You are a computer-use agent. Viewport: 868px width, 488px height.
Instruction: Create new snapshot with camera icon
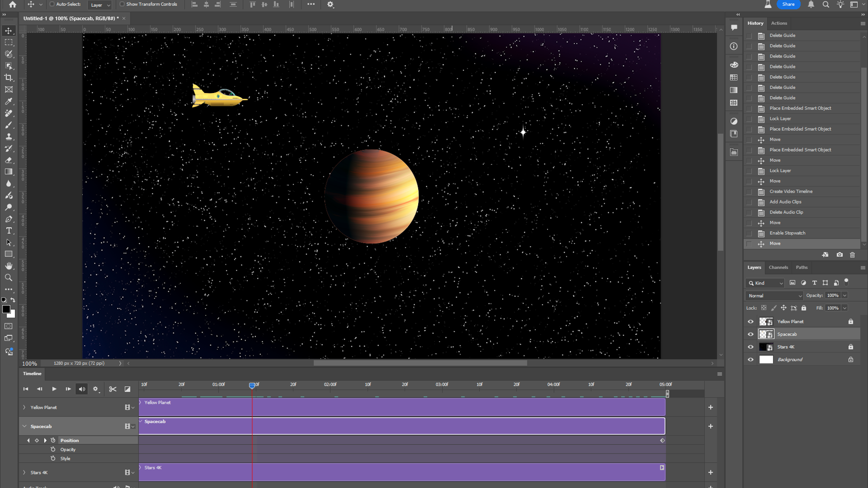coord(839,255)
